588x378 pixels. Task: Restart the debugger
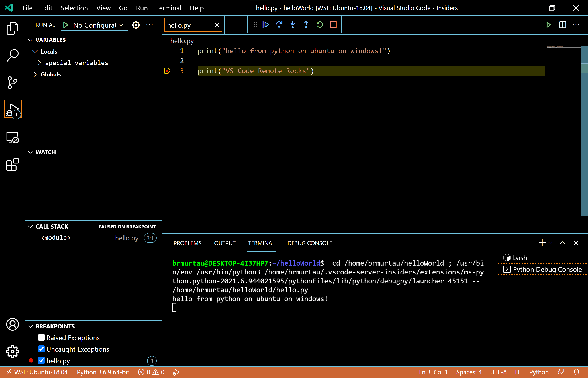[x=320, y=25]
